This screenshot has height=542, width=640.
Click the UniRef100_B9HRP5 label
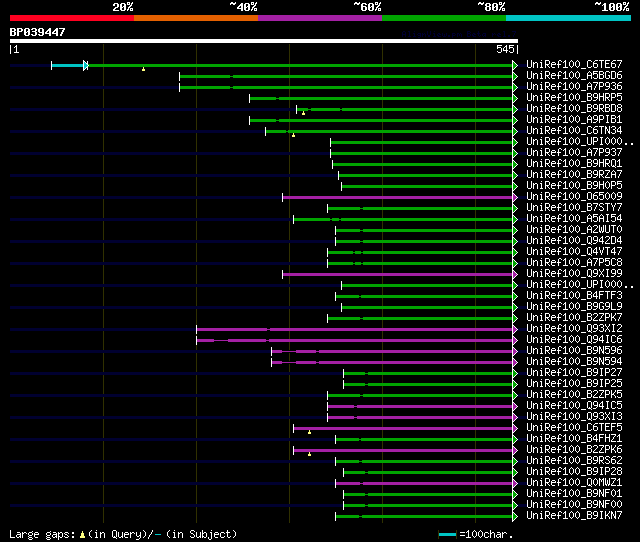tap(574, 98)
